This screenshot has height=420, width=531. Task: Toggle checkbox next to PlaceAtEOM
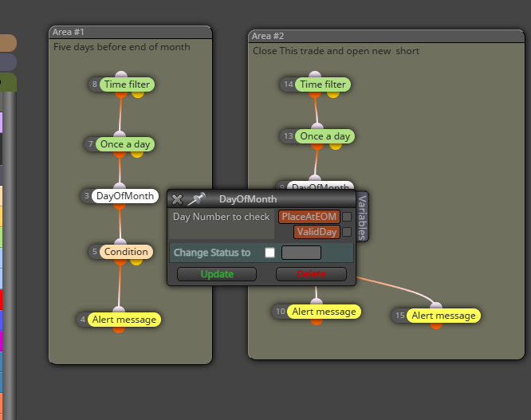(x=347, y=217)
